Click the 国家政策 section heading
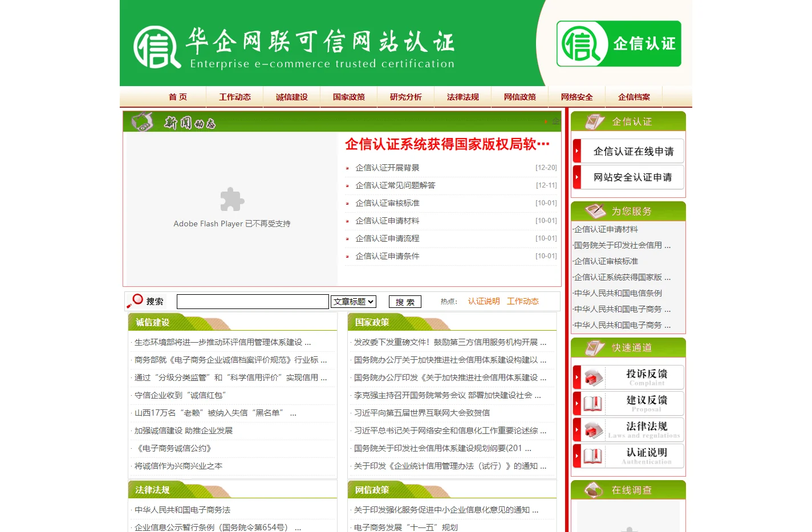The height and width of the screenshot is (532, 812). 372,322
